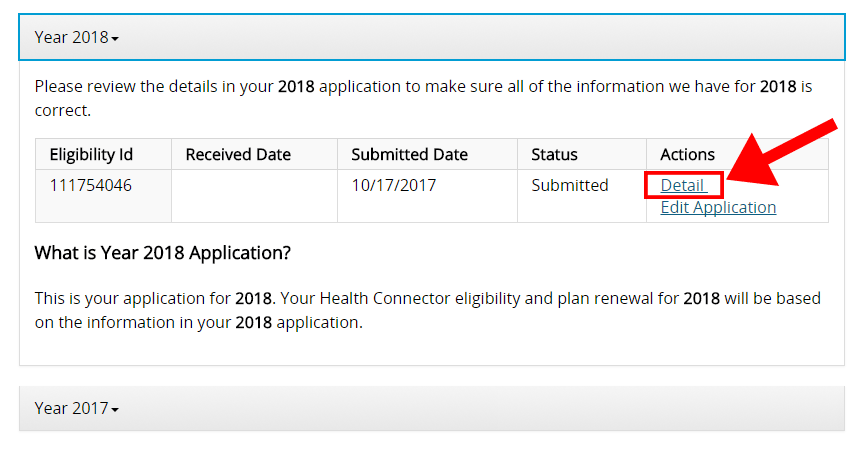Click the submitted date 10/17/2017 cell
The image size is (866, 450).
[x=427, y=196]
